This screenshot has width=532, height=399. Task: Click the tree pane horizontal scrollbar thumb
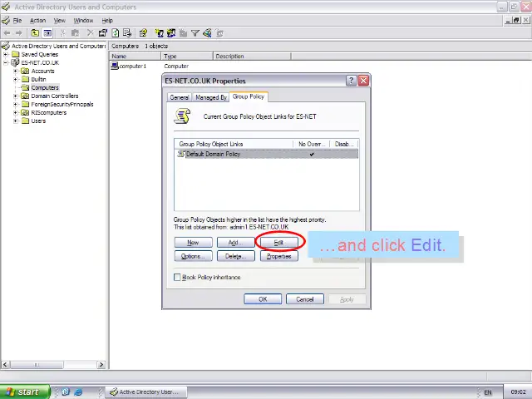coord(37,365)
